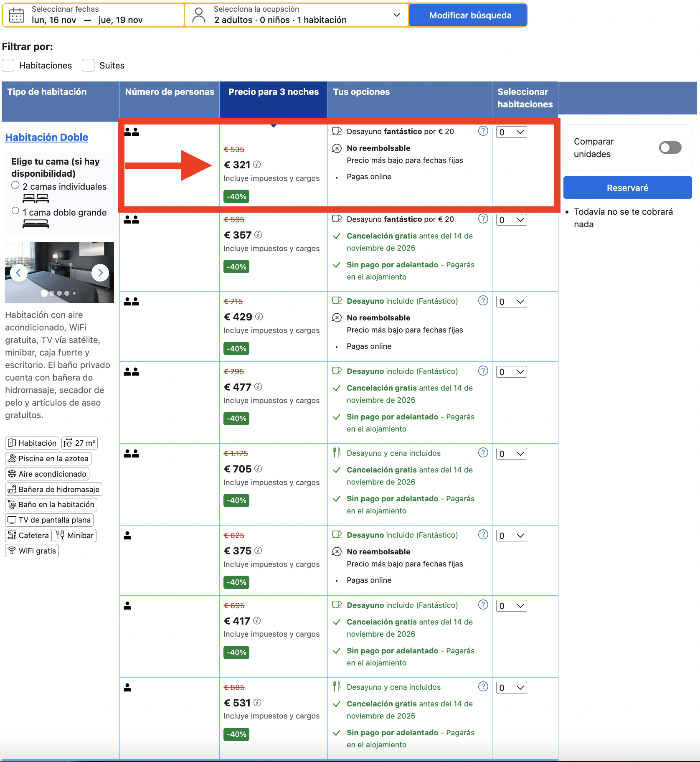Screen dimensions: 700x762
Task: Click the Seleccionar fechas date field
Action: (93, 15)
